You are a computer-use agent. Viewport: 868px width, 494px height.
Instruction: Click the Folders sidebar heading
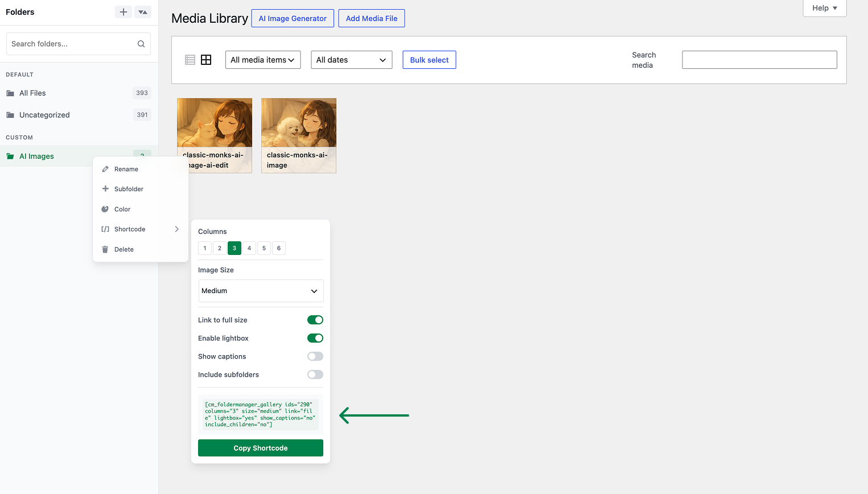point(20,12)
